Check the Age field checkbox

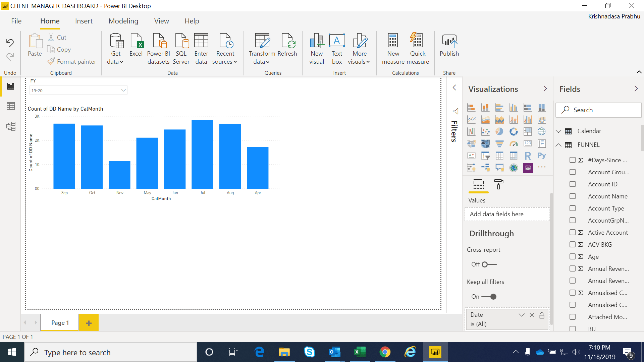573,257
